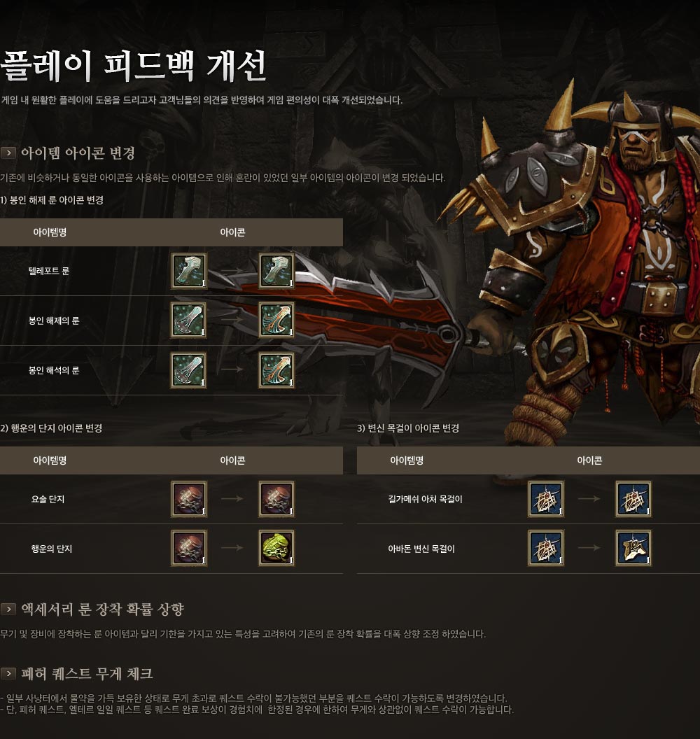Click the 플레이 피드백 개선 title
Image resolution: width=700 pixels, height=739 pixels.
134,66
